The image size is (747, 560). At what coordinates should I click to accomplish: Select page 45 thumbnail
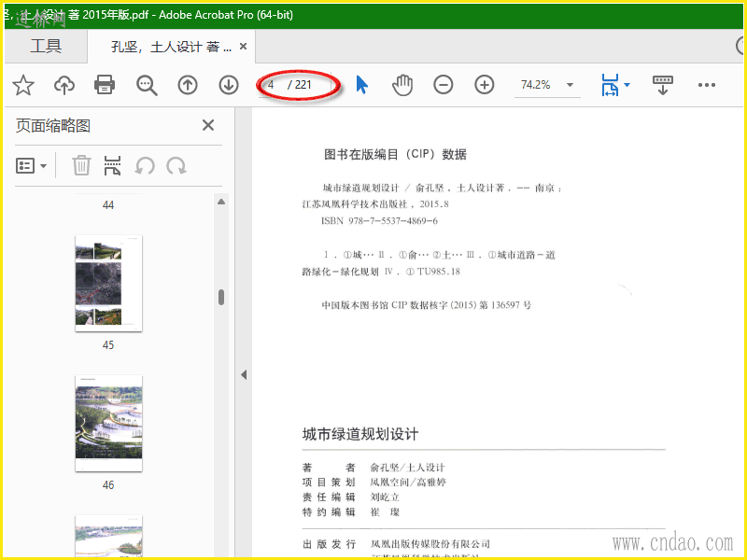108,284
